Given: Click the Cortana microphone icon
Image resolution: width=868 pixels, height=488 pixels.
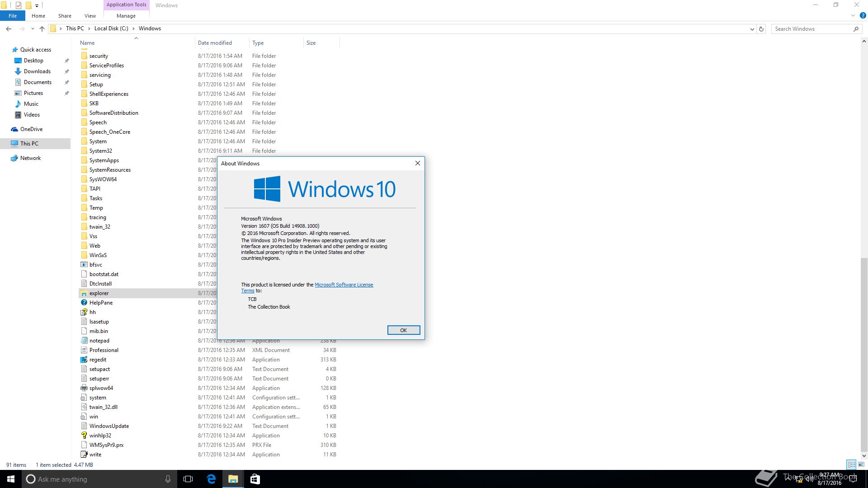Looking at the screenshot, I should [168, 479].
